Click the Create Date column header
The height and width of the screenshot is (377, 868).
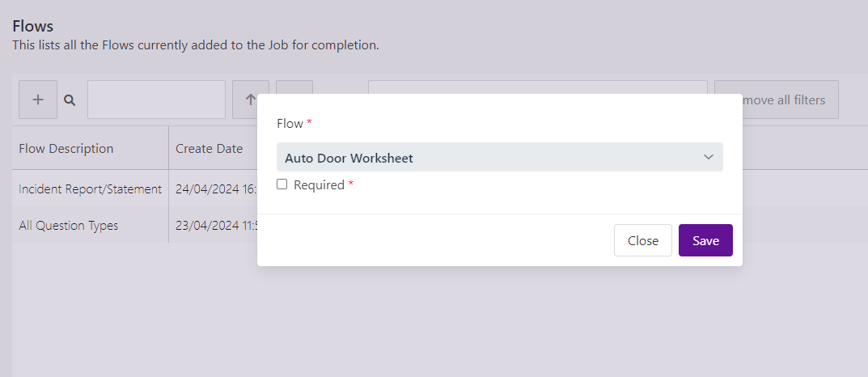[x=210, y=148]
